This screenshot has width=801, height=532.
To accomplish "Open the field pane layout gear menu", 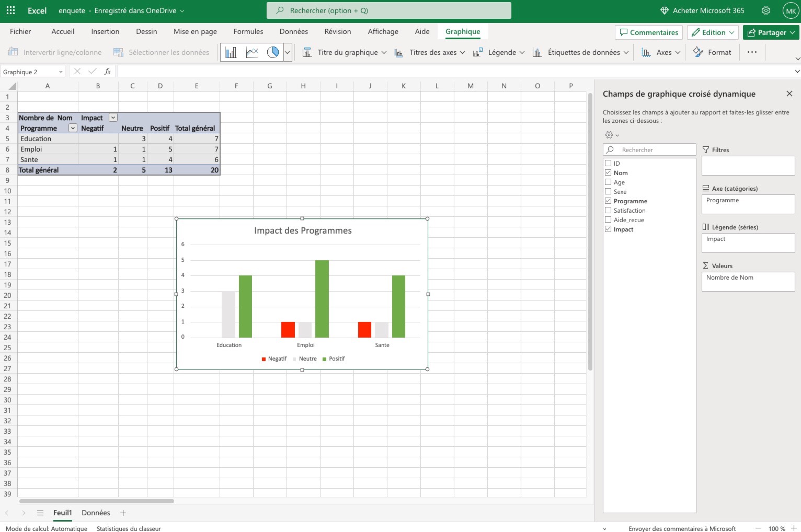I will click(612, 135).
